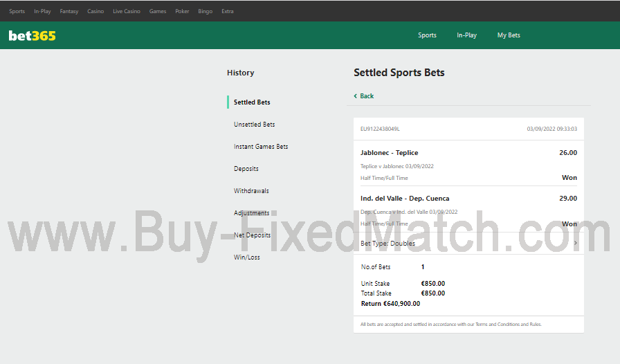Image resolution: width=620 pixels, height=364 pixels.
Task: Open Net Deposits history
Action: tap(253, 235)
